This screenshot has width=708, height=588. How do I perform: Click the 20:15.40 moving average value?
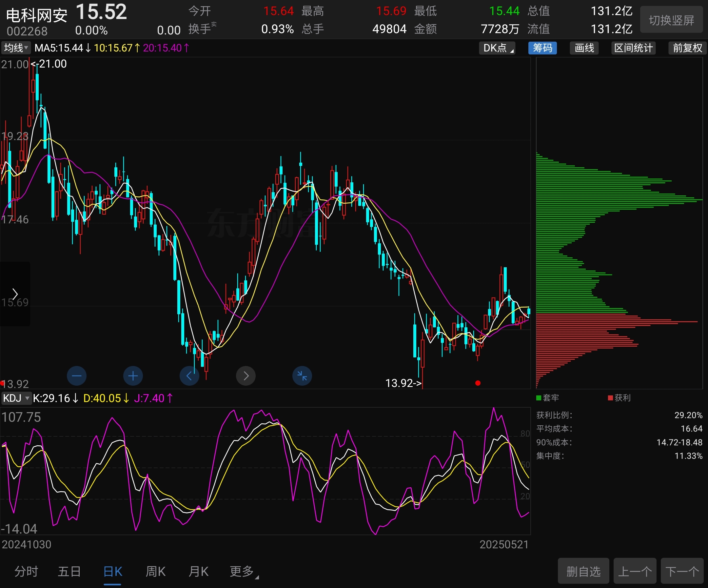(x=166, y=48)
